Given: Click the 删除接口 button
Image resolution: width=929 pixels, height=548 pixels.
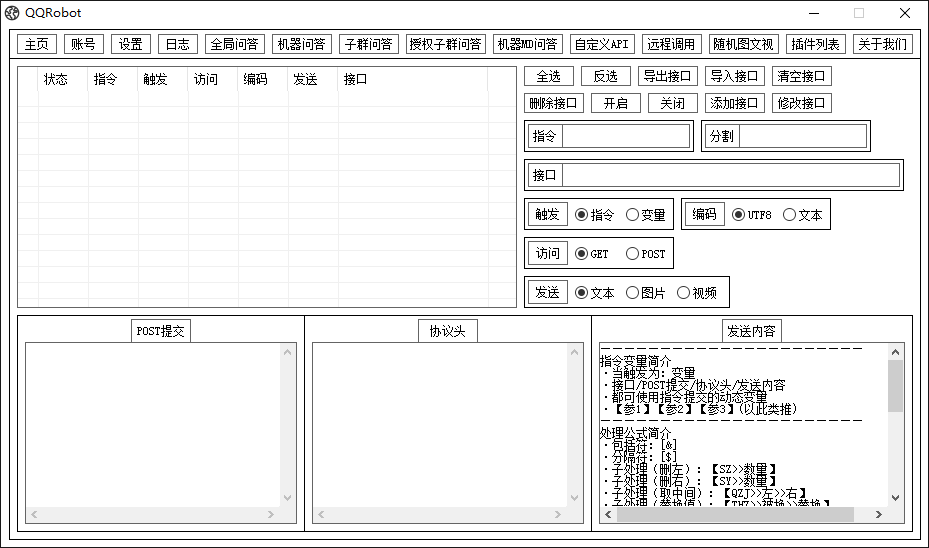Looking at the screenshot, I should click(553, 103).
